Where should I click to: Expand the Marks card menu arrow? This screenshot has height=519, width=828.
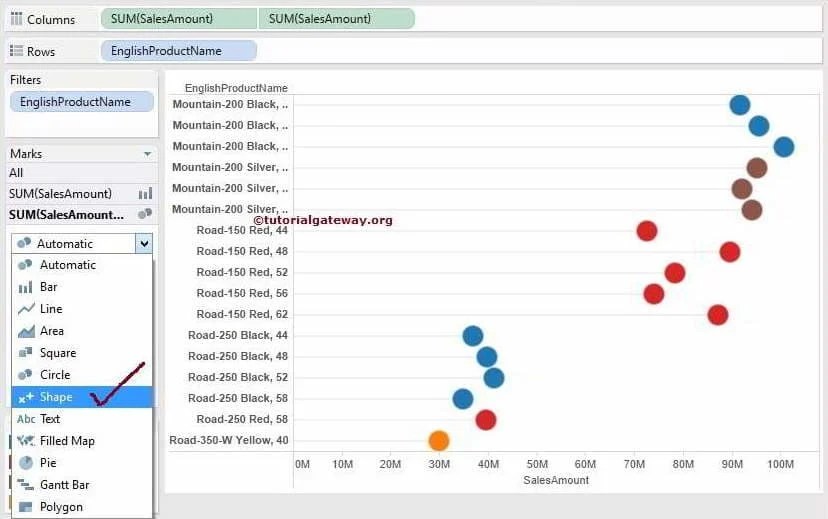147,154
